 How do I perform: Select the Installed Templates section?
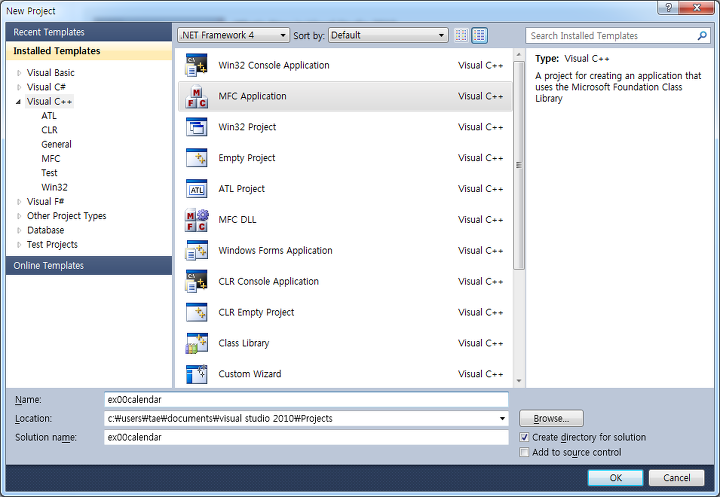89,51
